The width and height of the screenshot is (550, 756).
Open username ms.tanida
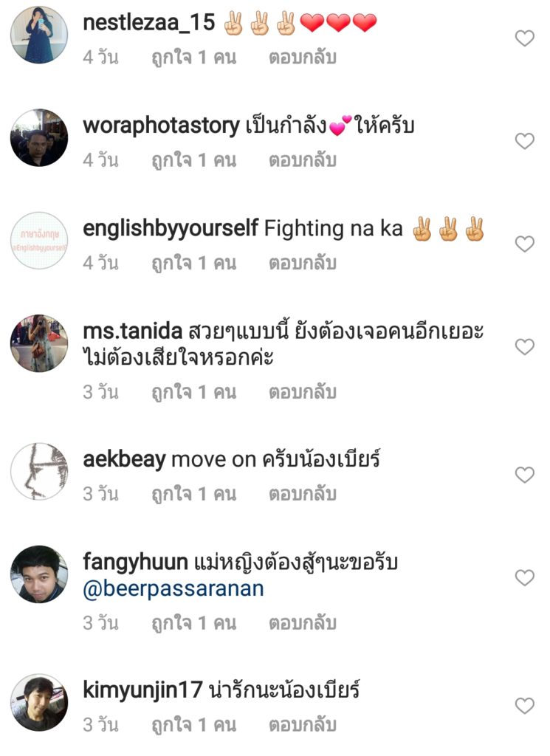(133, 331)
